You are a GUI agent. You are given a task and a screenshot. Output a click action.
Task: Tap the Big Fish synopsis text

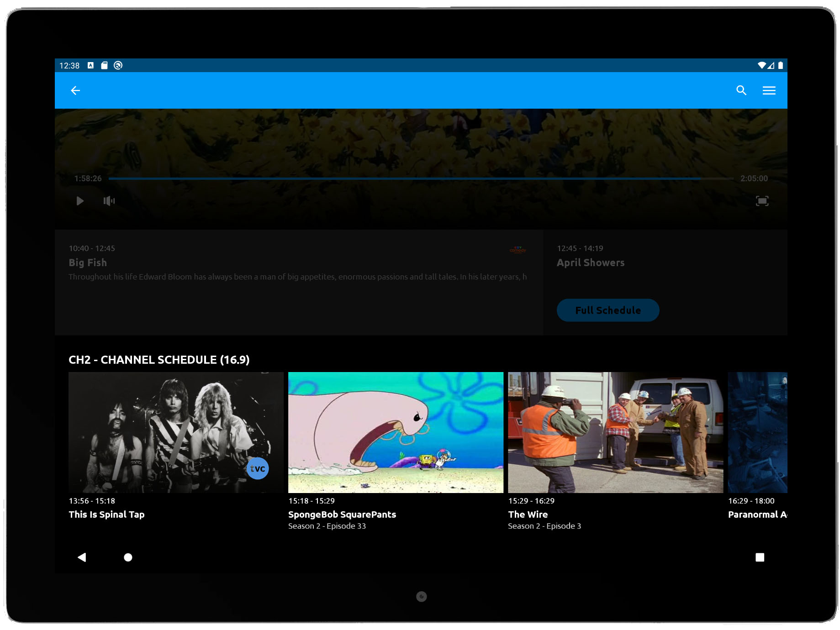pyautogui.click(x=298, y=277)
